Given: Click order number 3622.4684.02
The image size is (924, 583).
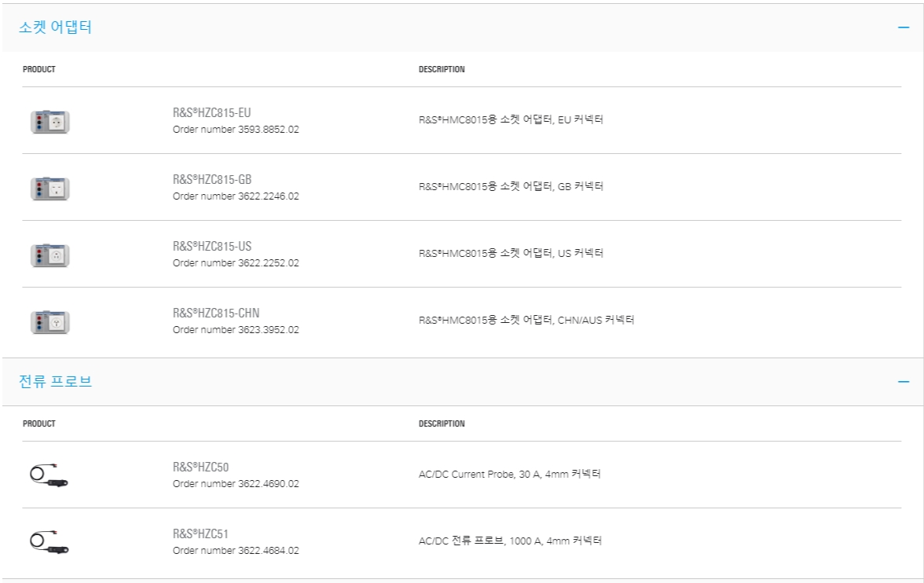Looking at the screenshot, I should [x=236, y=551].
